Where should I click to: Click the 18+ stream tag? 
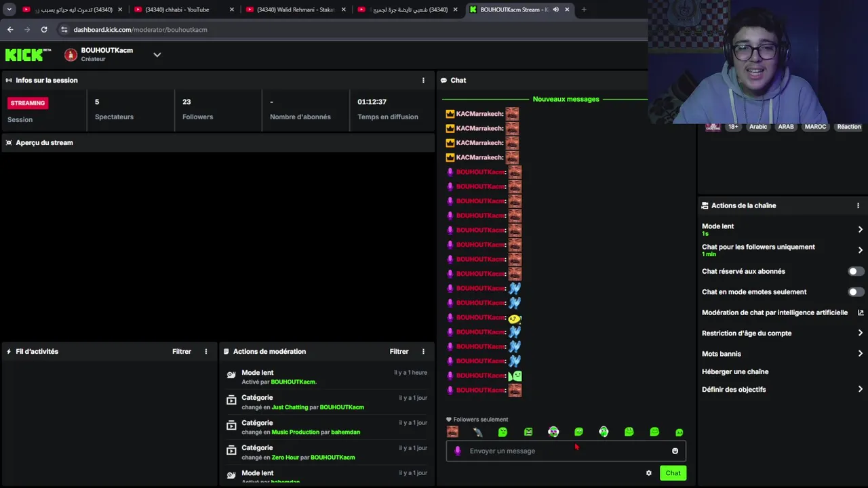click(x=733, y=127)
